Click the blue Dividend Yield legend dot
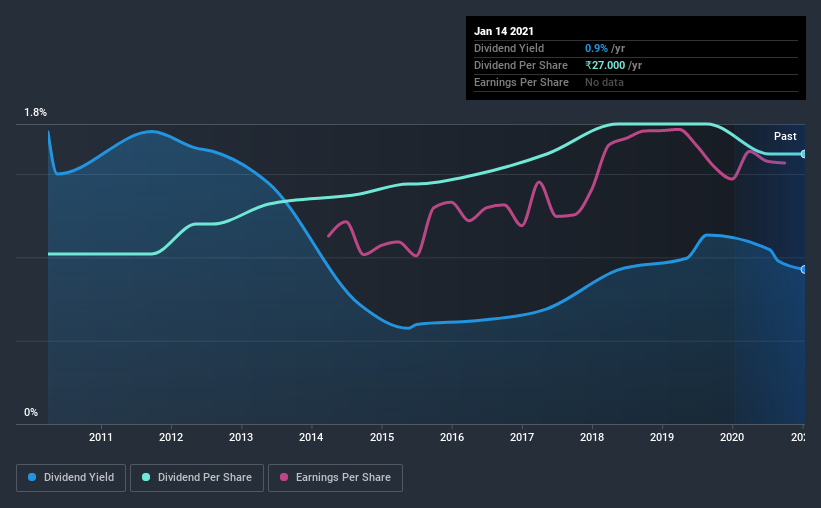This screenshot has width=821, height=508. click(x=32, y=477)
